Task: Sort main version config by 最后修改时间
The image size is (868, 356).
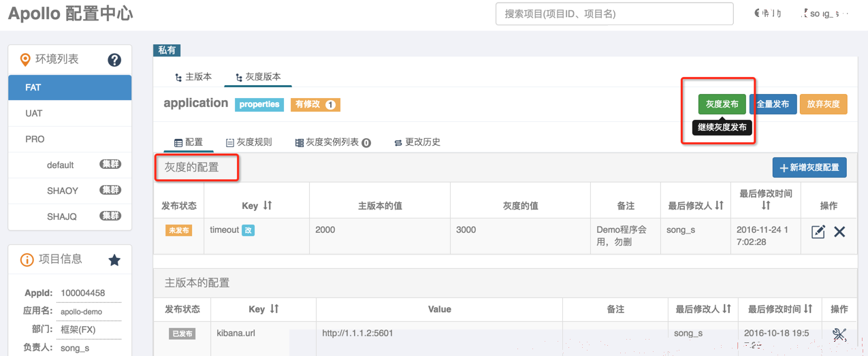Action: (x=808, y=309)
